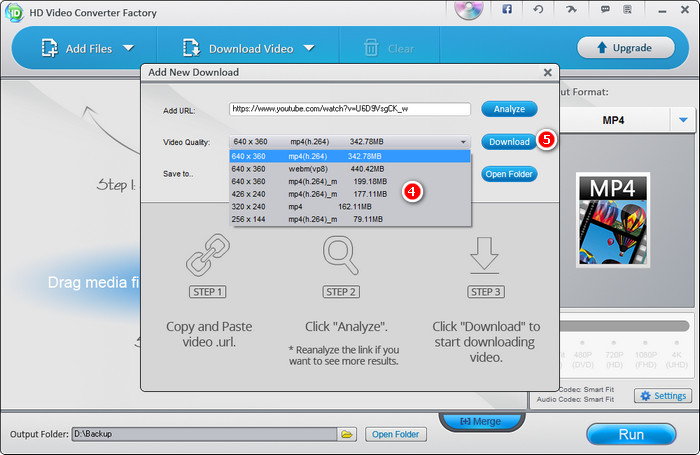The height and width of the screenshot is (455, 700).
Task: Click the Upgrade button
Action: 625,48
